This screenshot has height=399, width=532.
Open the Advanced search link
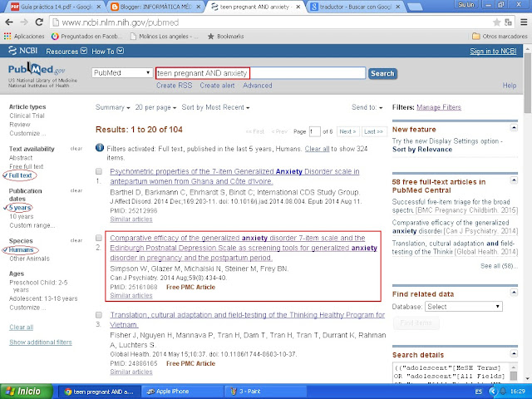pos(258,86)
